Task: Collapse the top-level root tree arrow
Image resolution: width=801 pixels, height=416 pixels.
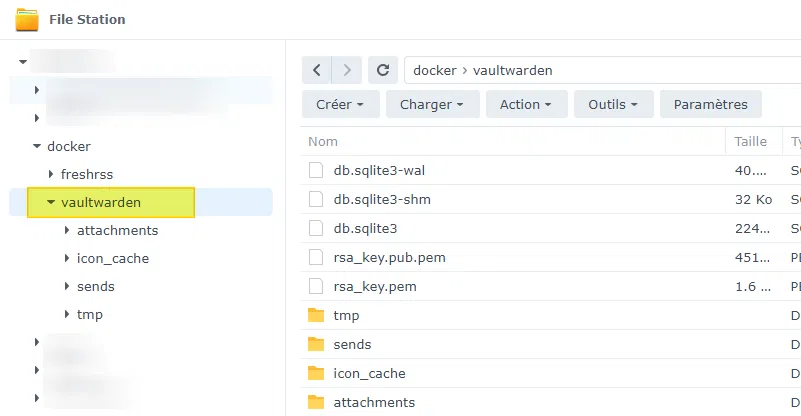Action: 22,62
